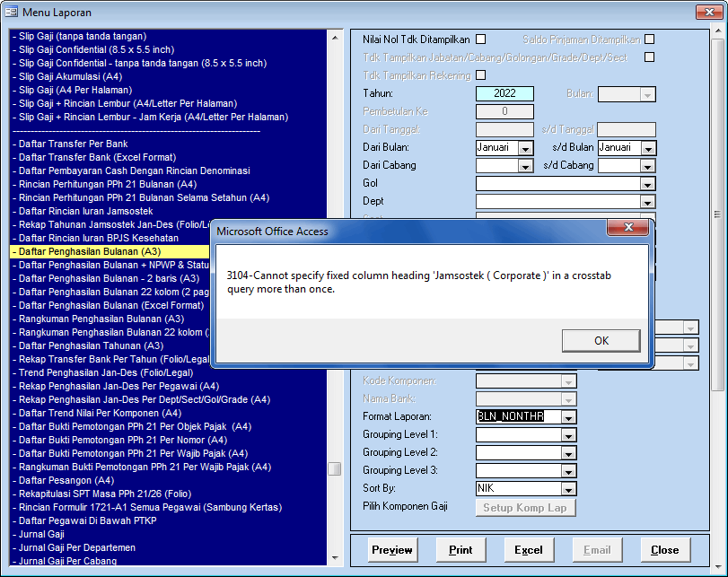Open the Dari Cabang dropdown
Image resolution: width=728 pixels, height=577 pixels.
pos(525,166)
